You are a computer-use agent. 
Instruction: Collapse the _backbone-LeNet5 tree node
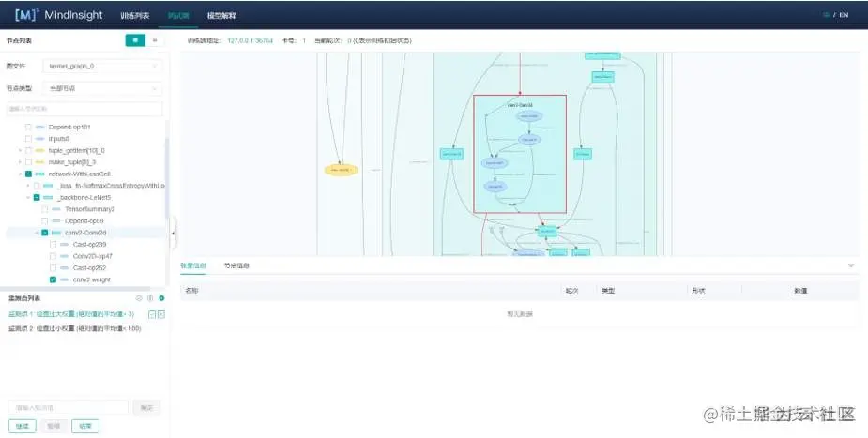[28, 198]
